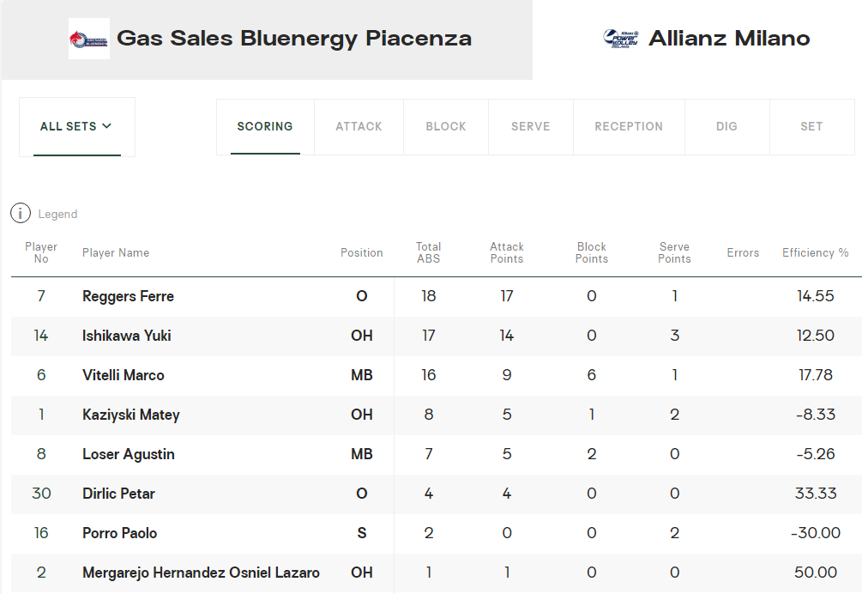Click the Gas Sales Bluenergy Piacenza team logo
This screenshot has width=868, height=594.
pyautogui.click(x=89, y=39)
